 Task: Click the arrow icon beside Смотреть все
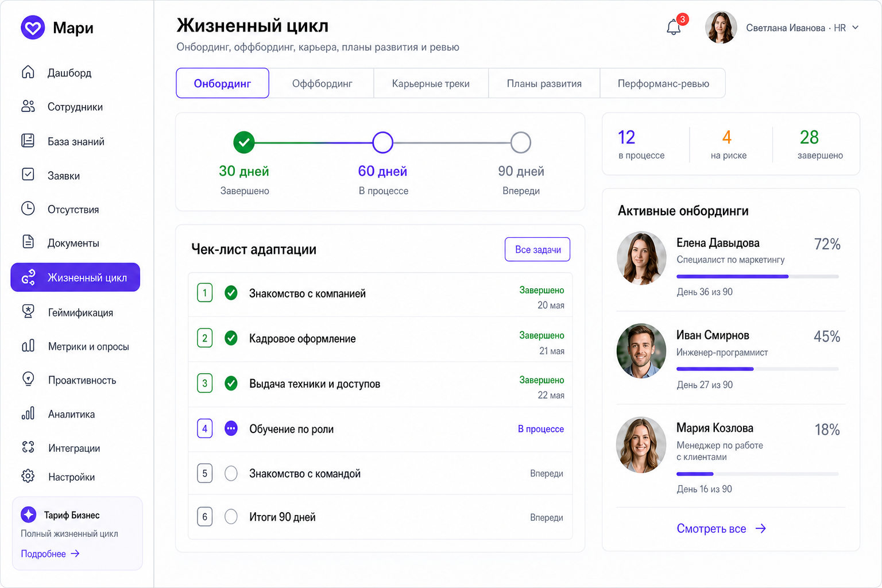click(x=761, y=529)
